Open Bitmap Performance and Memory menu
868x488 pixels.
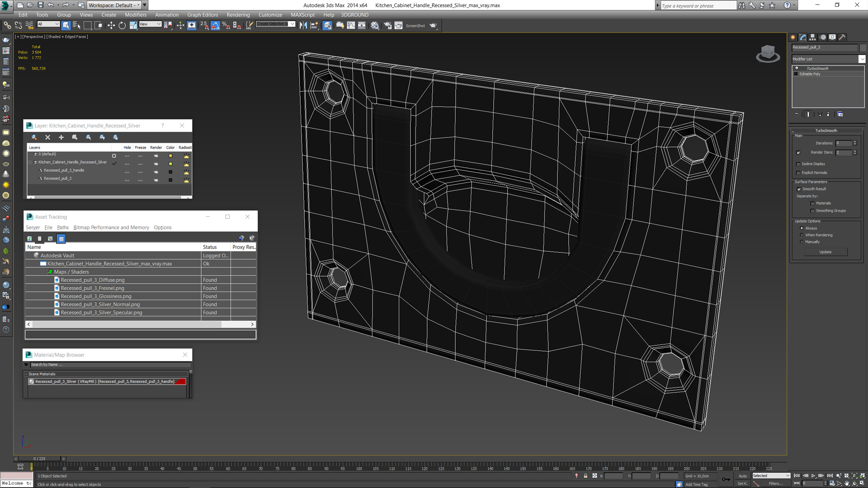[x=111, y=228]
